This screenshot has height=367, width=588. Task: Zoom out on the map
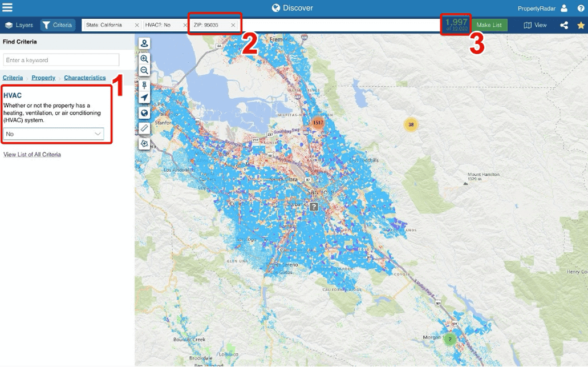pos(144,70)
